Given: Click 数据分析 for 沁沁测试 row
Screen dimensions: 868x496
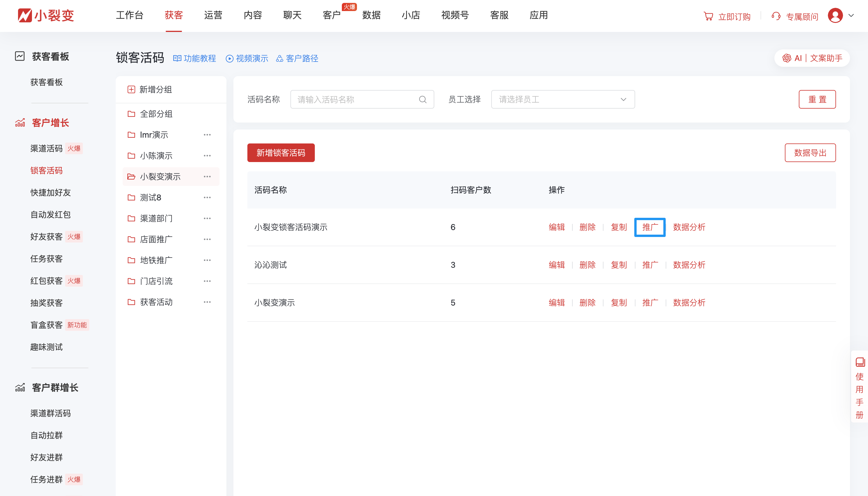Looking at the screenshot, I should point(689,265).
